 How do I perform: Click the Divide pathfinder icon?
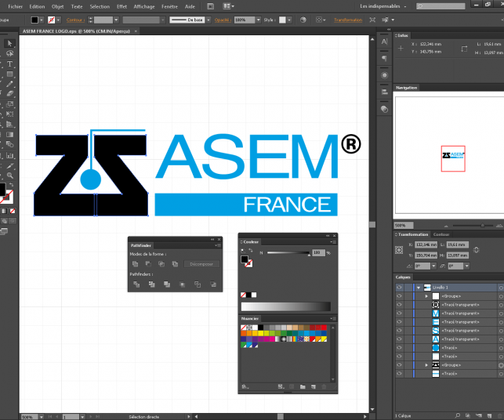tap(136, 284)
